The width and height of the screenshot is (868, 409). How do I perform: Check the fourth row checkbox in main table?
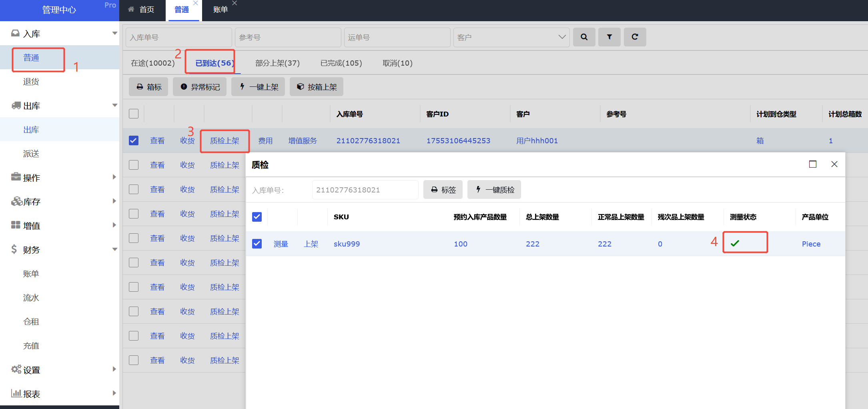coord(134,214)
